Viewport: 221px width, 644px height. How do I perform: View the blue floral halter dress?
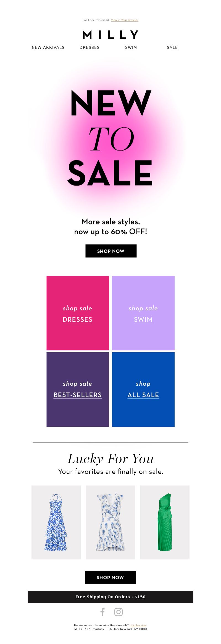tap(56, 522)
